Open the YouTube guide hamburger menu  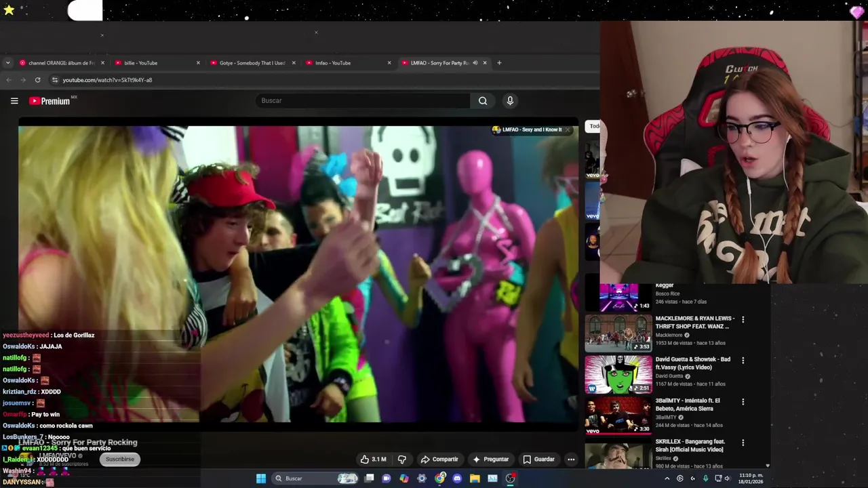point(14,101)
